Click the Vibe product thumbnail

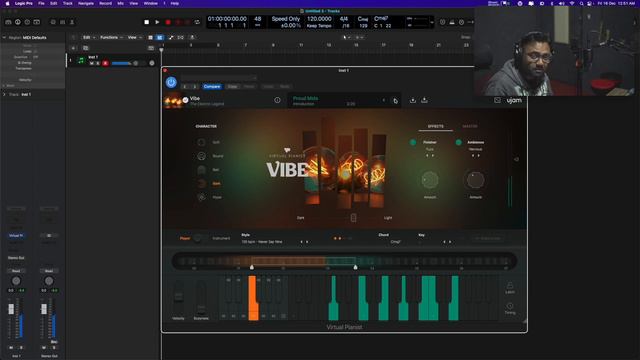pos(173,101)
